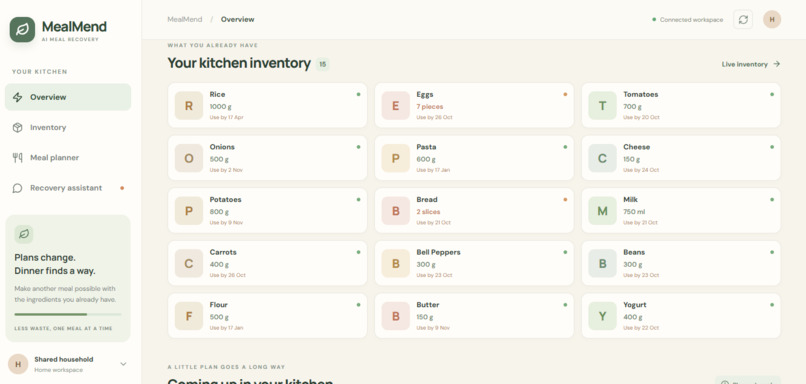Click the Bell Peppers B tile icon
This screenshot has height=384, width=806.
396,264
